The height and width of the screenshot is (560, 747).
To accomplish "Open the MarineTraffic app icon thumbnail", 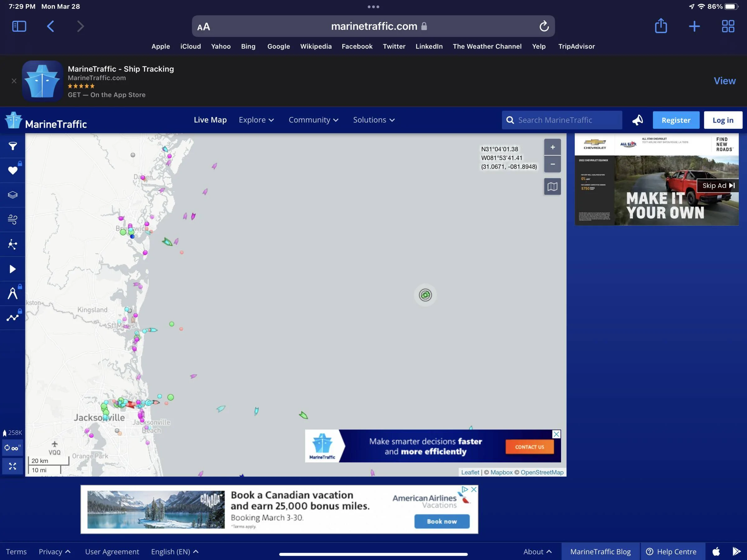I will pos(42,81).
